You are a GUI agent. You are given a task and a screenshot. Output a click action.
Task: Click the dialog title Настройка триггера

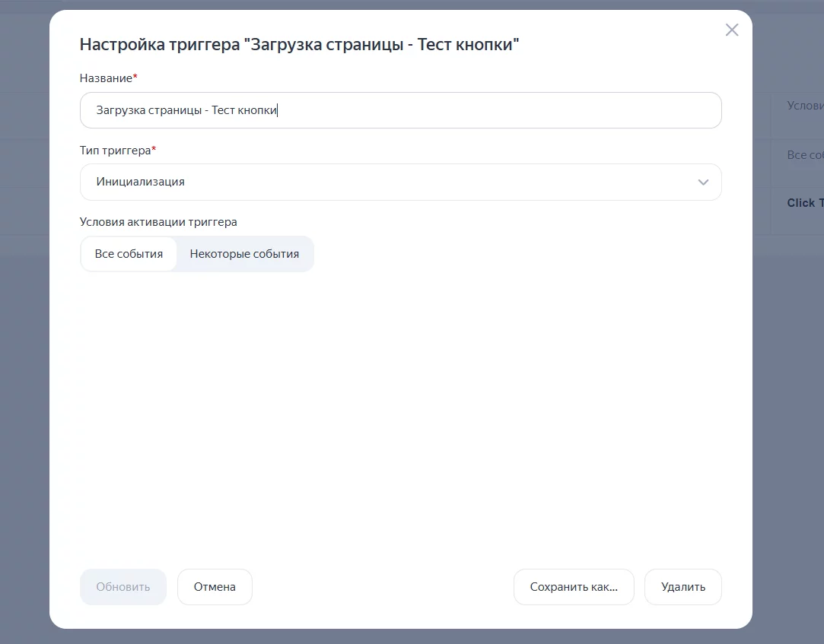click(x=299, y=45)
